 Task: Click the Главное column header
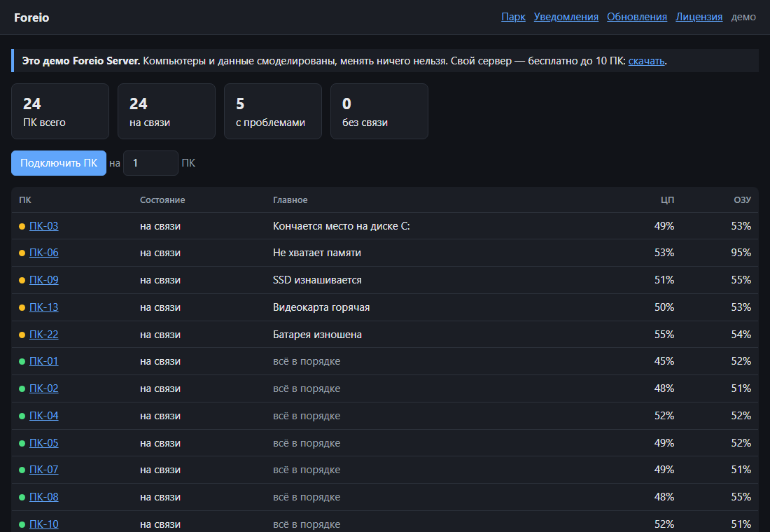[290, 200]
